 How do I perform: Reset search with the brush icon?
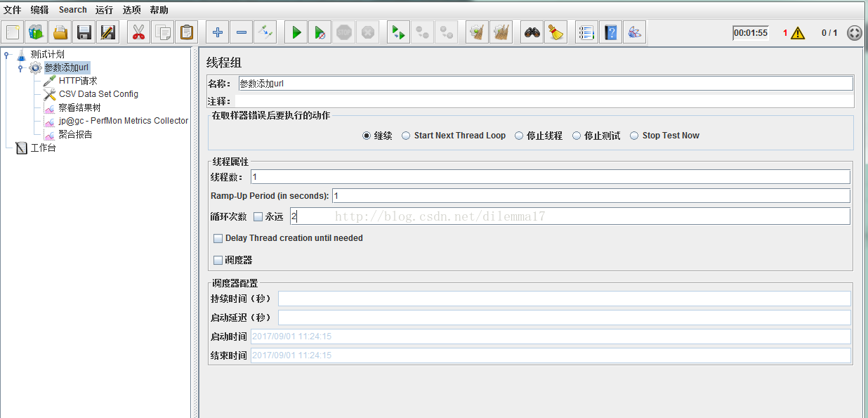tap(555, 32)
